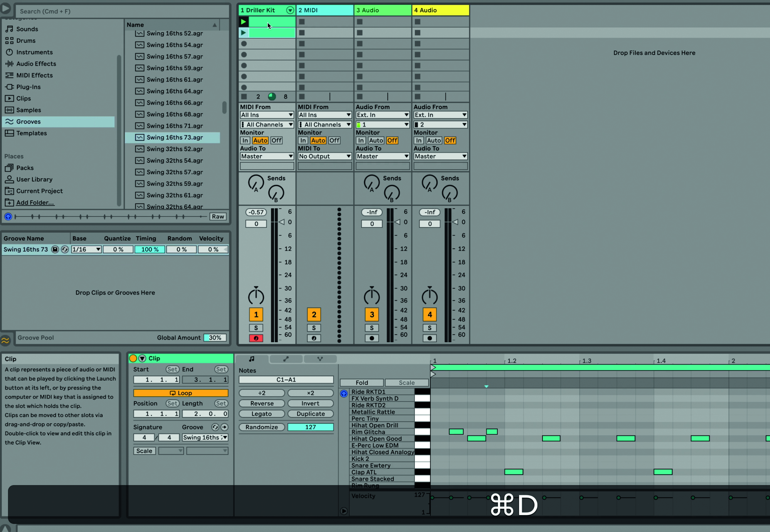Viewport: 770px width, 532px height.
Task: Toggle the Loop button in clip view
Action: coord(181,393)
